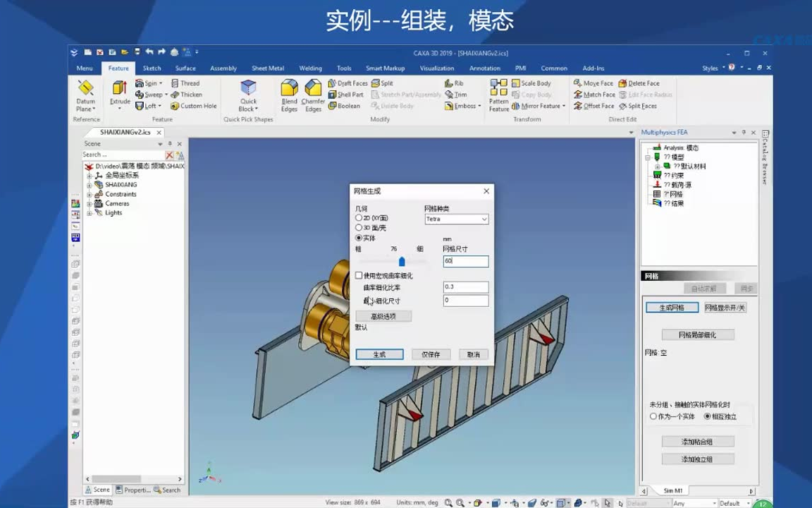
Task: Enable 使用宏观曲率细化 option
Action: (x=359, y=275)
